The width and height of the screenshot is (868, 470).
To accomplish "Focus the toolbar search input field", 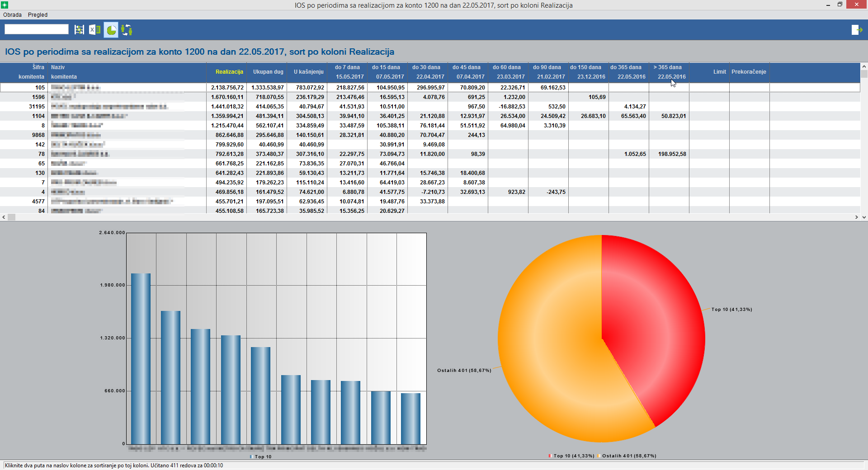I will click(37, 29).
